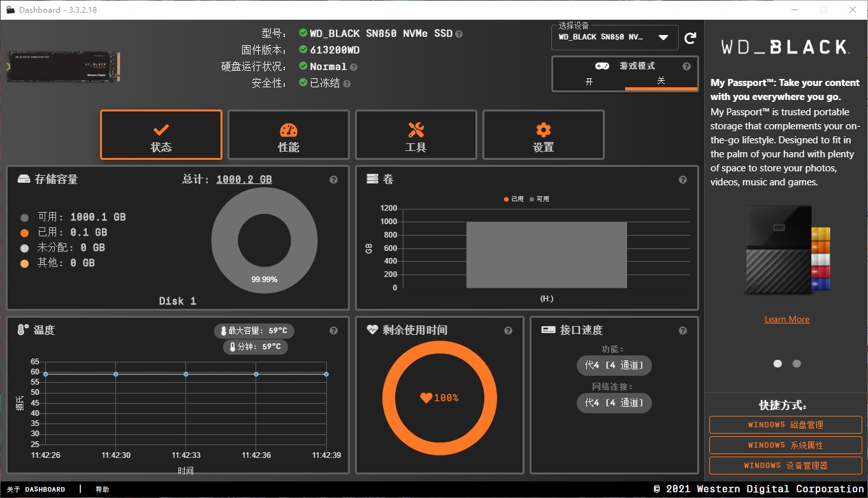
Task: Click help icon in 卷 volume panel
Action: coord(683,180)
